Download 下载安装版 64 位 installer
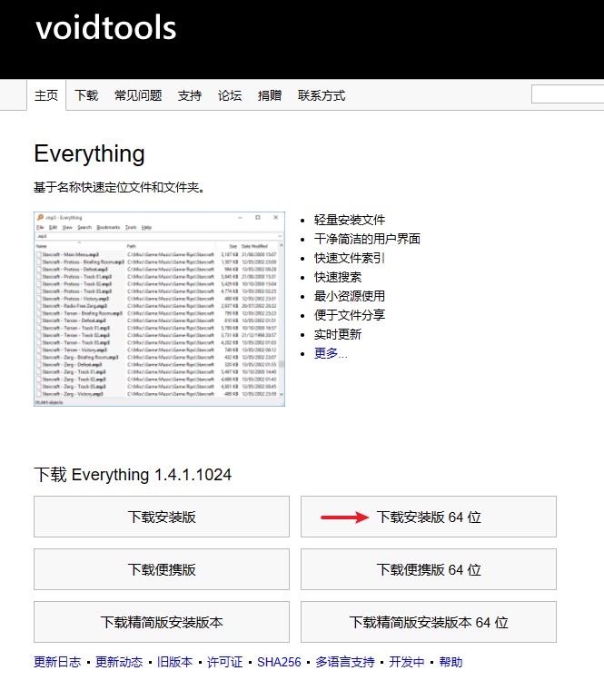 (x=428, y=518)
